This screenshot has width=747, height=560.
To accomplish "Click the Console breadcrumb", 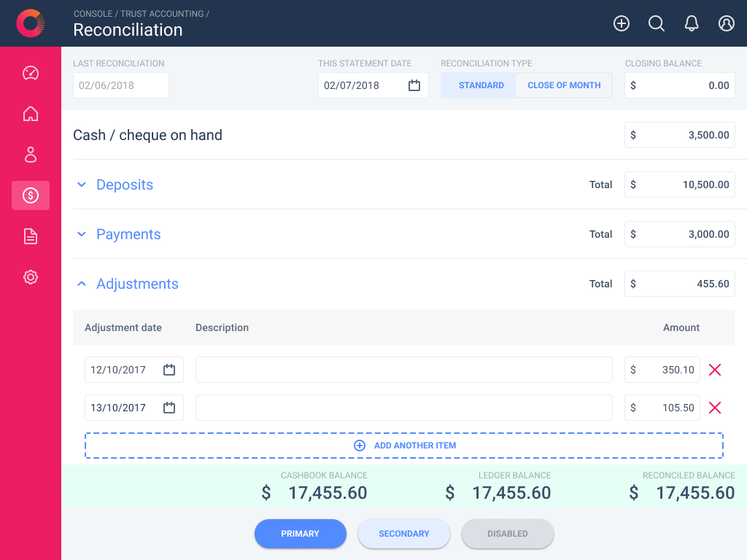I will (93, 14).
